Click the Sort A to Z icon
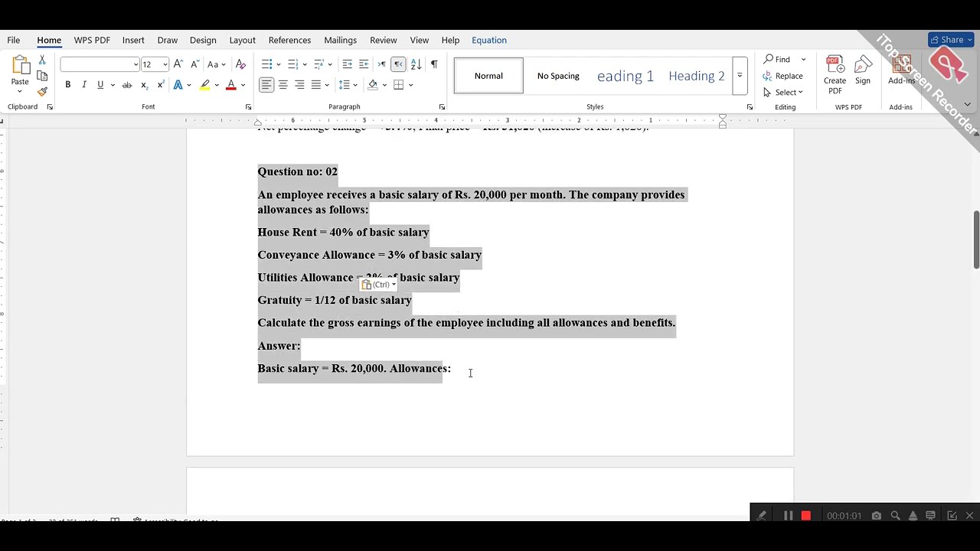 (x=416, y=64)
